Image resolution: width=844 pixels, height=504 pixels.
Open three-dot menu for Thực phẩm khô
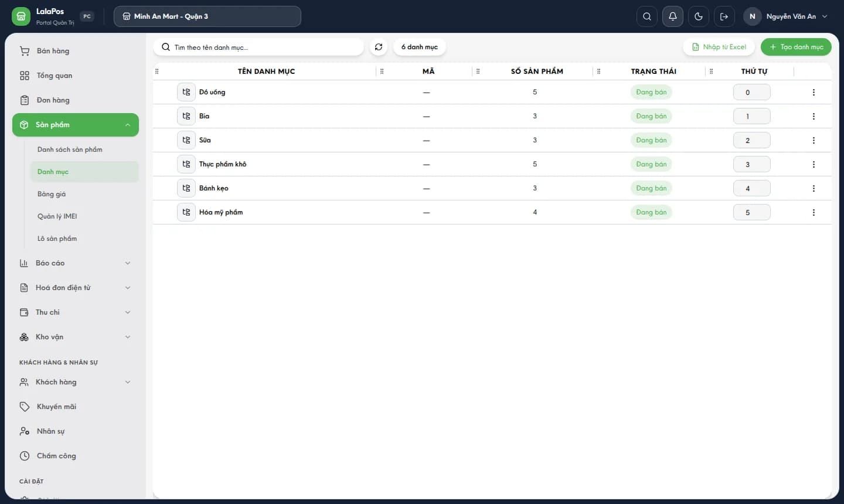814,164
